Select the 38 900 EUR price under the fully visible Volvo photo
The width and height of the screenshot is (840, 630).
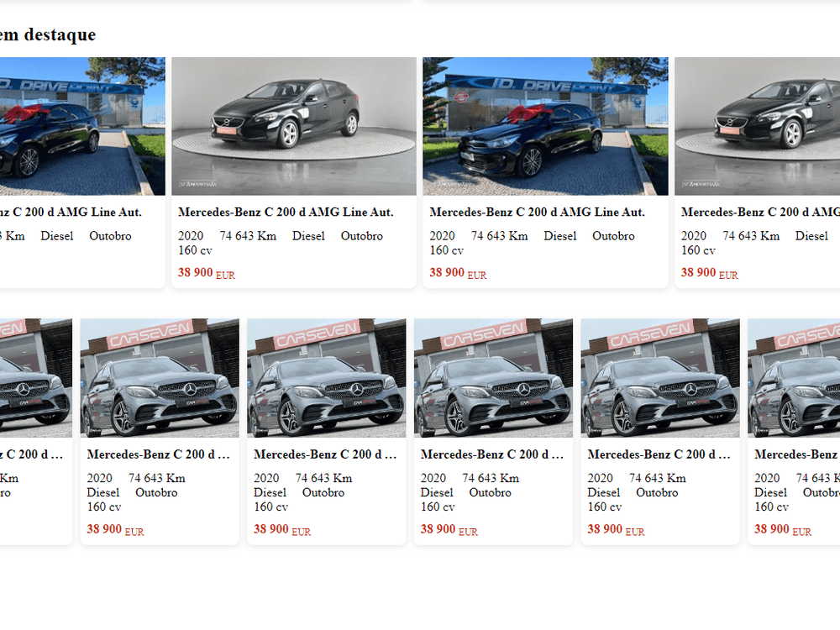(x=207, y=273)
